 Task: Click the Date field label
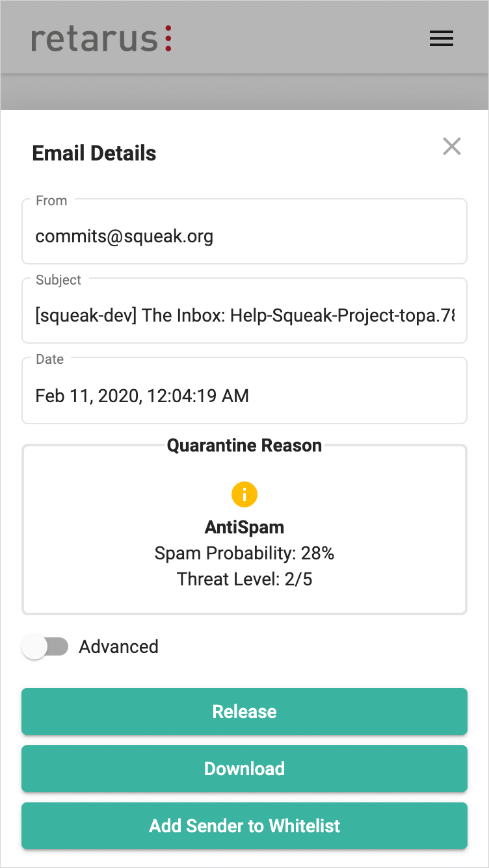tap(50, 359)
